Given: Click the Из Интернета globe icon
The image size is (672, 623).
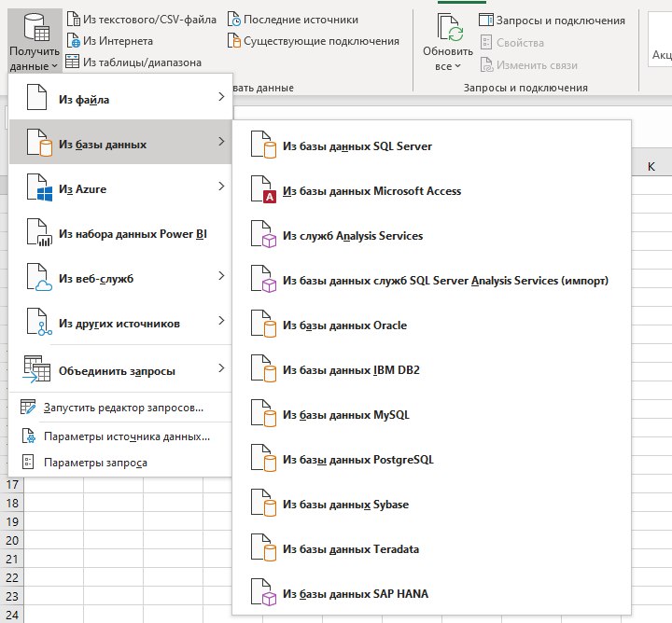Looking at the screenshot, I should [74, 41].
